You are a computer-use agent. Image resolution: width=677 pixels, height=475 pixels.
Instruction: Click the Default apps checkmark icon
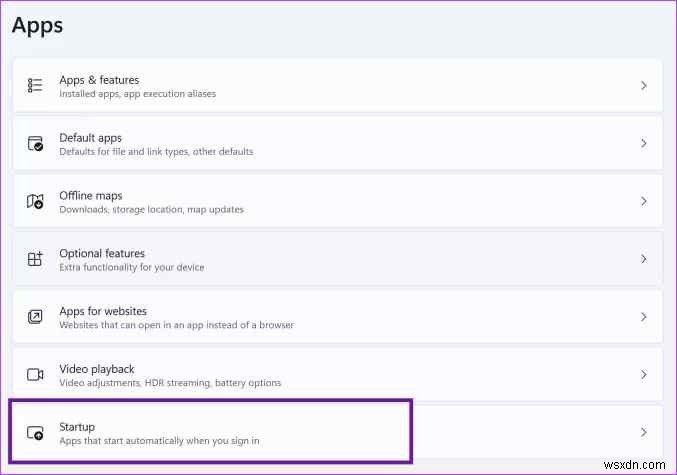35,143
